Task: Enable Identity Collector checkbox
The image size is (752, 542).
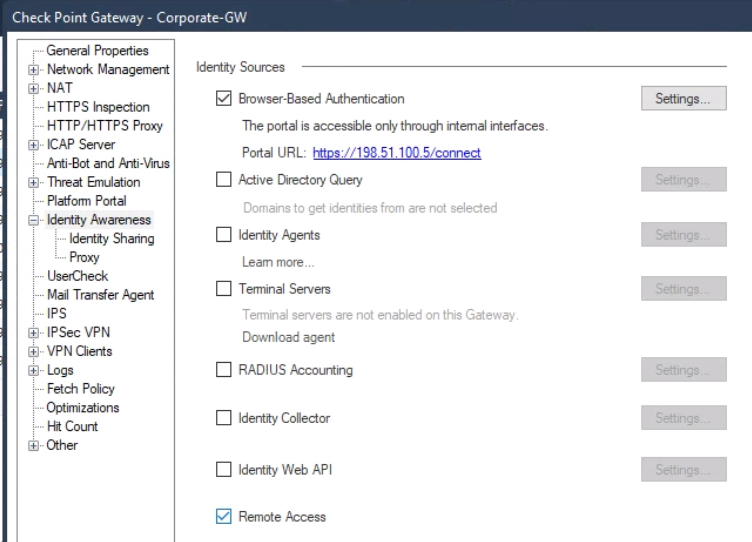Action: (223, 418)
